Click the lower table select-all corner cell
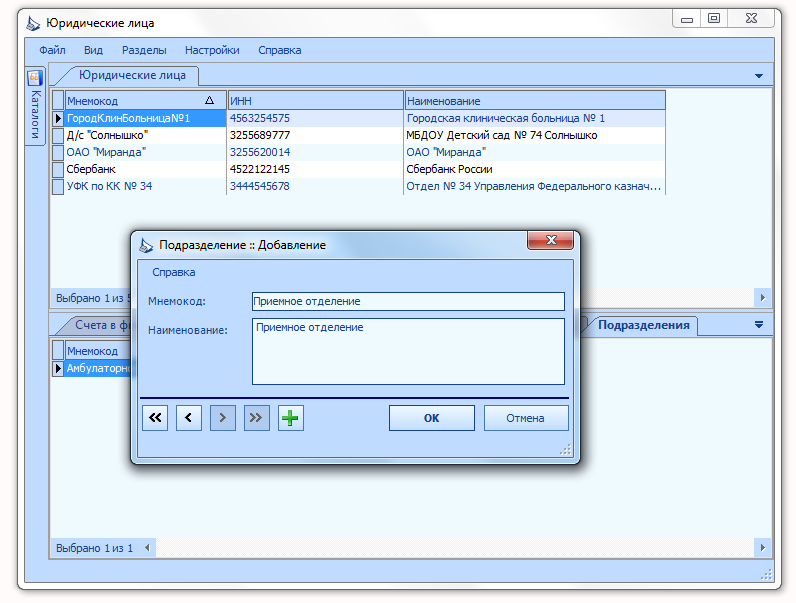Viewport: 796px width, 603px height. tap(58, 351)
